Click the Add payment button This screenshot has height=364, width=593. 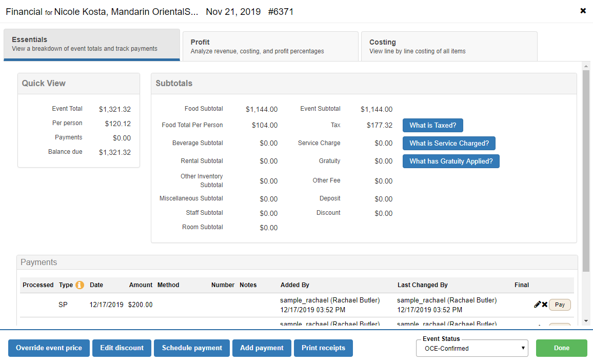[262, 348]
